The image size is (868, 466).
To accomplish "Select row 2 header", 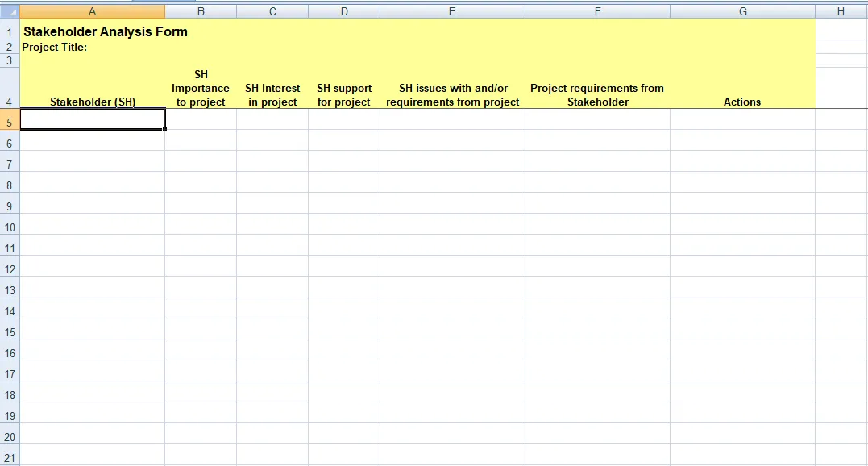I will pyautogui.click(x=10, y=47).
